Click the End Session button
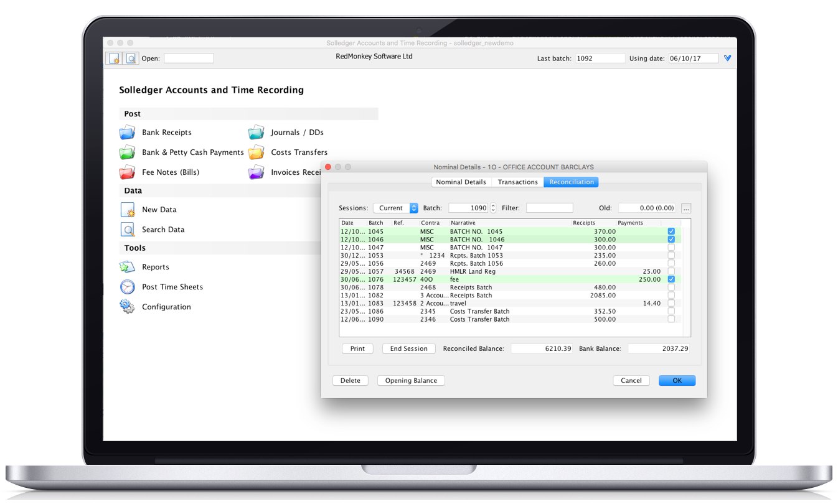Screen dimensions: 838x504 coord(408,348)
